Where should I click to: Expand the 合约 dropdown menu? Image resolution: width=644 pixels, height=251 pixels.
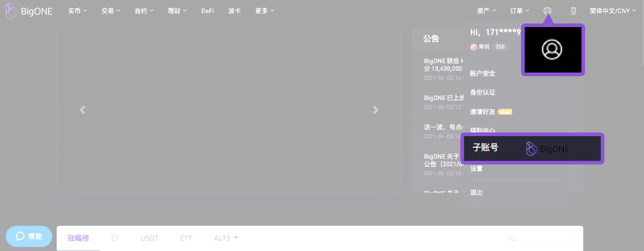[x=144, y=11]
